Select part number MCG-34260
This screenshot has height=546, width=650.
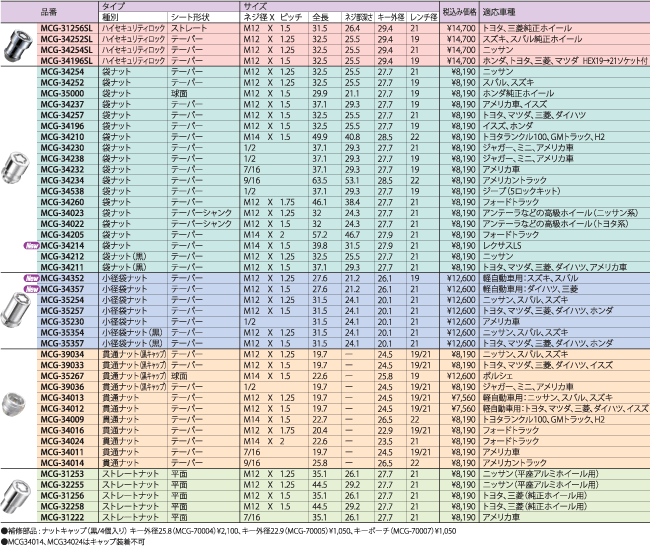coord(62,202)
